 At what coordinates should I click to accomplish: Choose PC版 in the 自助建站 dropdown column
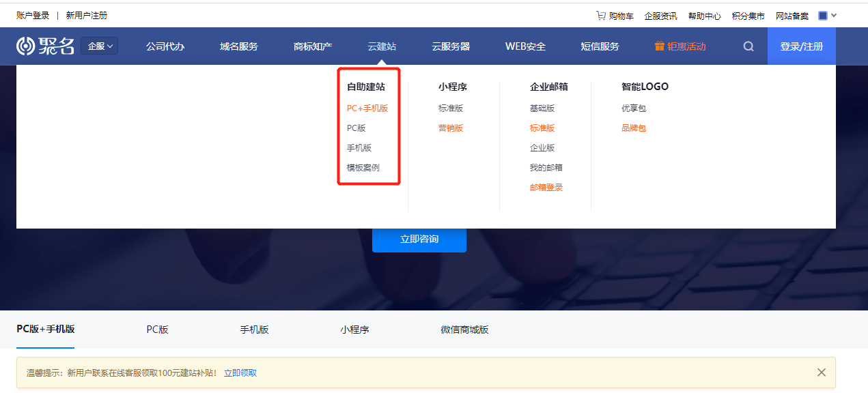click(356, 128)
